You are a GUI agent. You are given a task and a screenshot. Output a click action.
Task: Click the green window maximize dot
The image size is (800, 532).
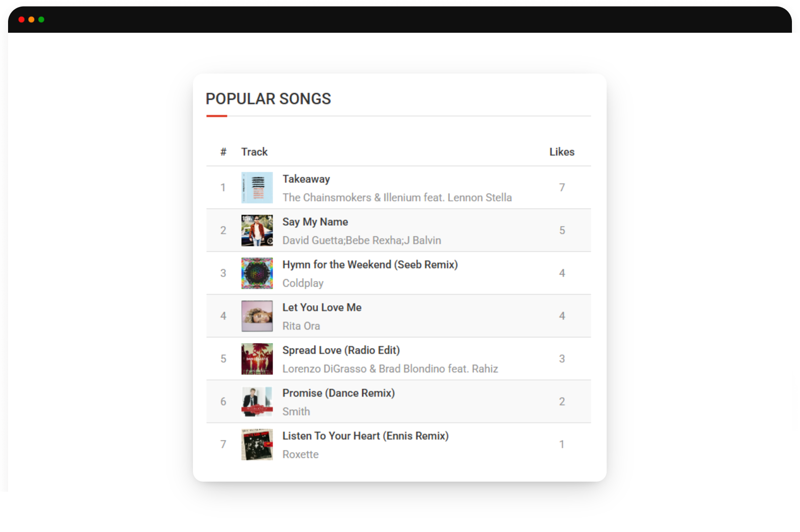[x=41, y=20]
